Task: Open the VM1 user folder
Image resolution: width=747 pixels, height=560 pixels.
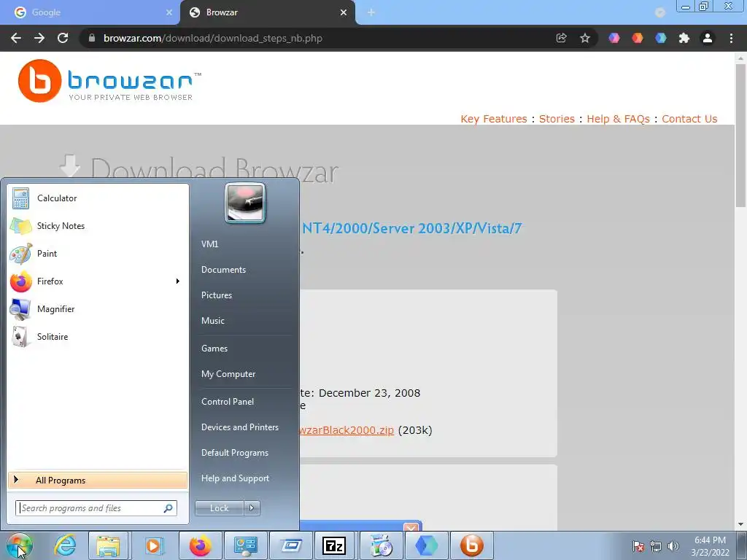Action: click(209, 244)
